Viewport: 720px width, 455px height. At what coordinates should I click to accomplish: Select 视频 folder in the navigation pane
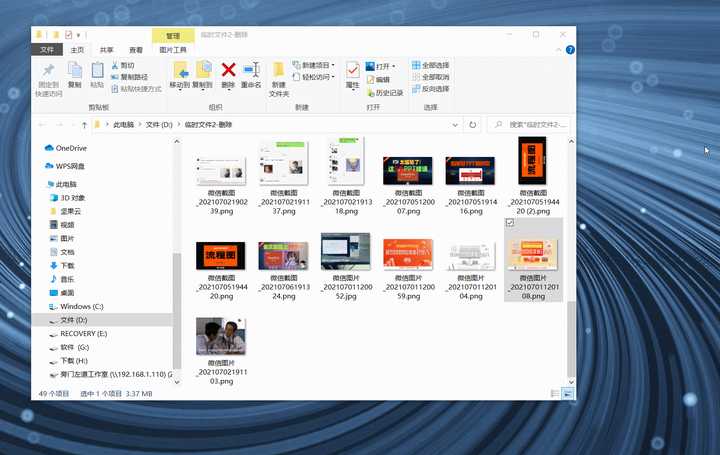pyautogui.click(x=62, y=225)
